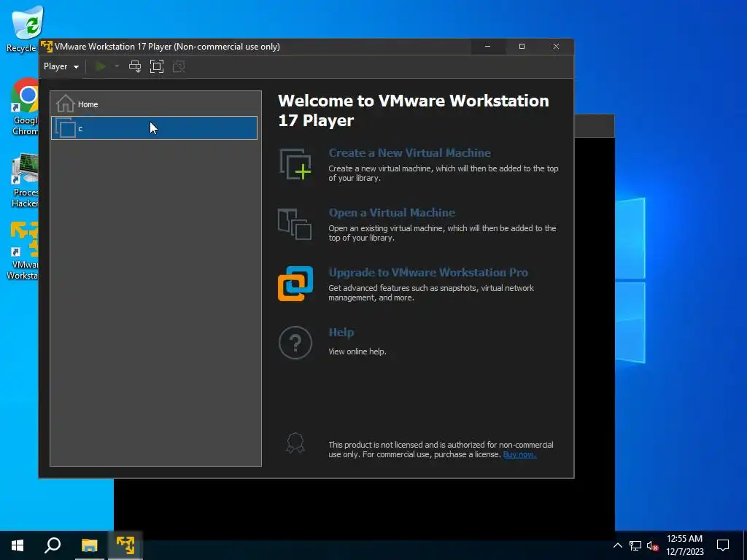747x560 pixels.
Task: Click the Process Hacker desktop shortcut
Action: [24, 181]
